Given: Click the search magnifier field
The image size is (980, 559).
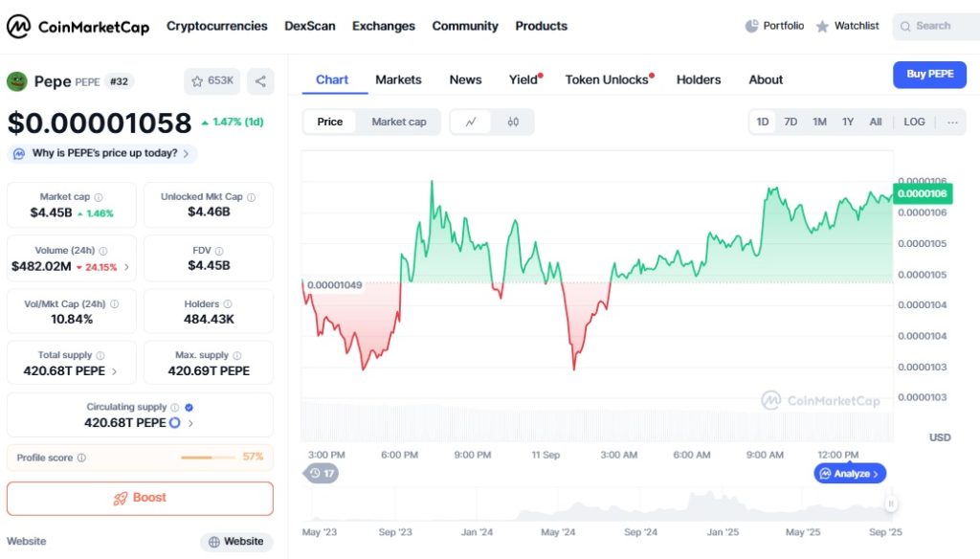Looking at the screenshot, I should click(x=936, y=26).
